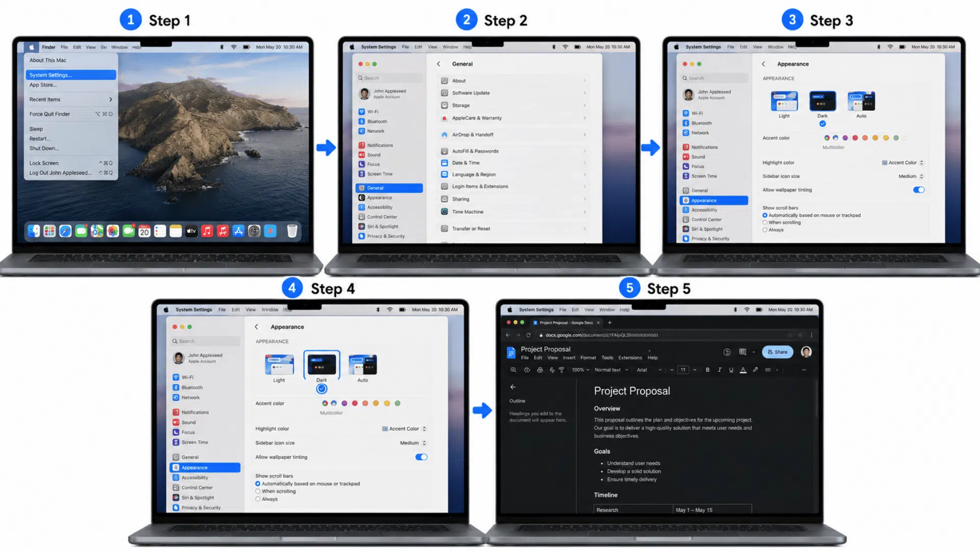Collapse Docs toolbar with far-right chevron

[x=804, y=370]
